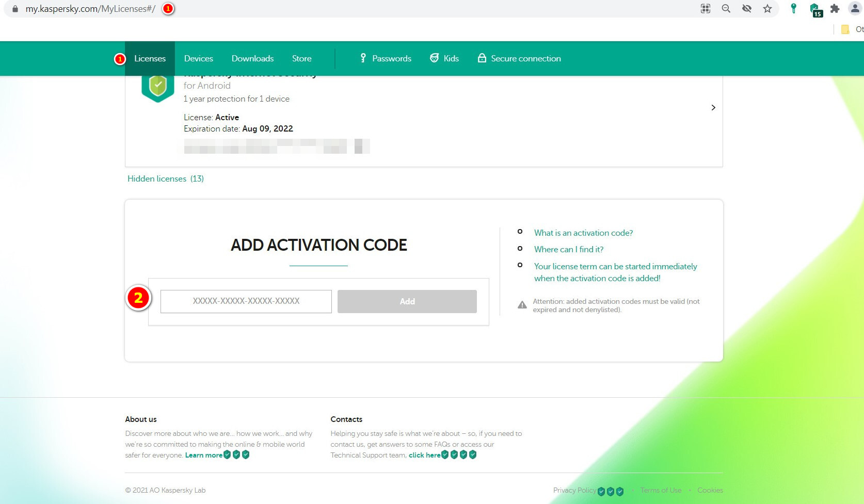Open the Downloads tab

[252, 58]
